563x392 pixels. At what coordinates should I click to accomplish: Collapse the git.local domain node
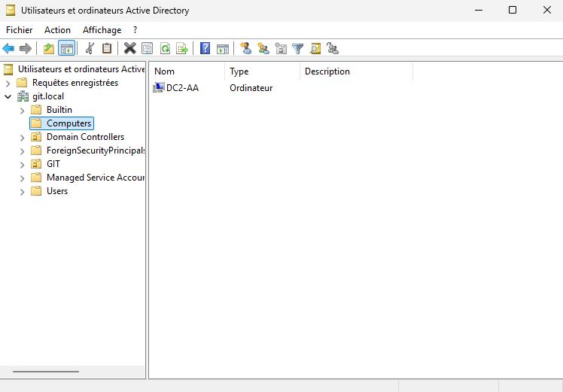[x=8, y=96]
